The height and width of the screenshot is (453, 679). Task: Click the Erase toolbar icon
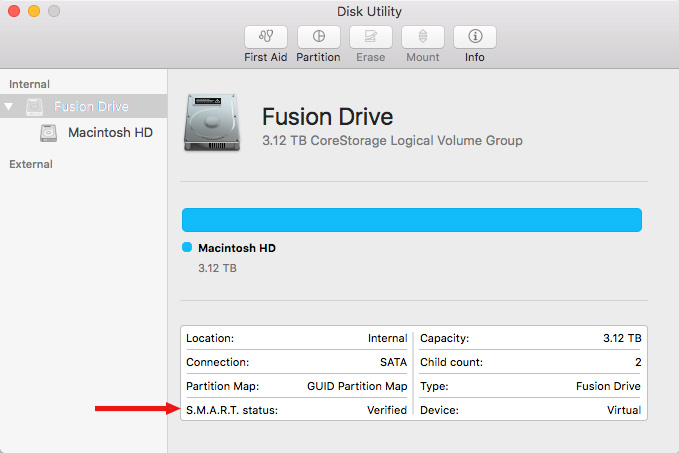coord(371,37)
